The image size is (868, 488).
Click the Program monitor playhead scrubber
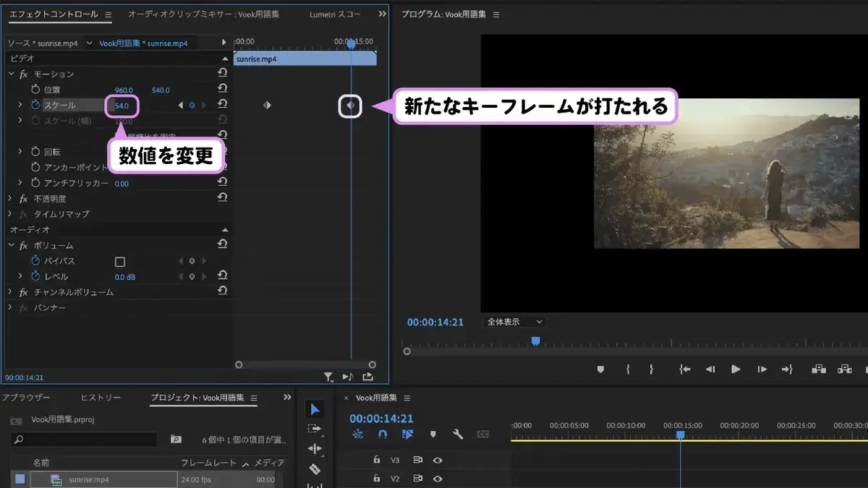pos(535,341)
